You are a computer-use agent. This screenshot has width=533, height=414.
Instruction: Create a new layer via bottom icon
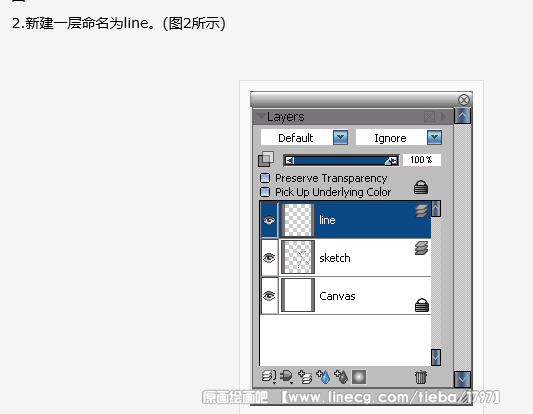coord(305,377)
